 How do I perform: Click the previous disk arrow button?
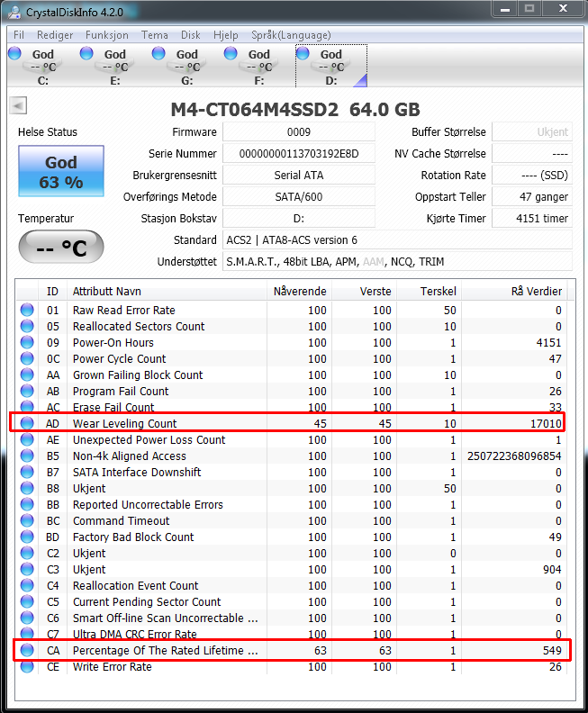pyautogui.click(x=18, y=105)
